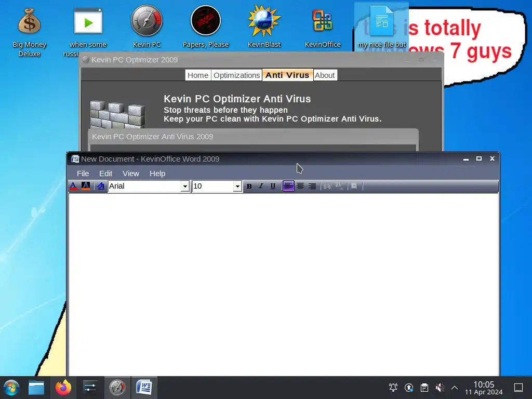Screen dimensions: 532x399
Task: Click the grayed comment toolbar icon
Action: (354, 186)
